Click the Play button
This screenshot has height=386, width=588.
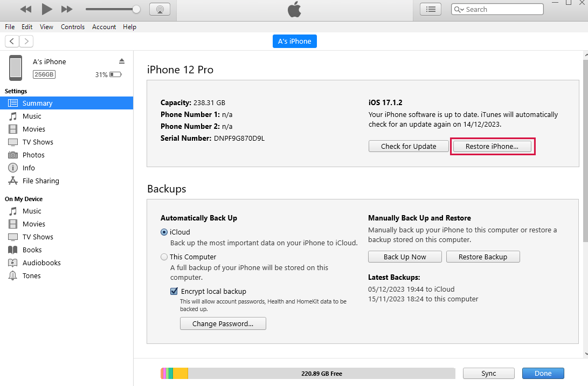click(46, 9)
